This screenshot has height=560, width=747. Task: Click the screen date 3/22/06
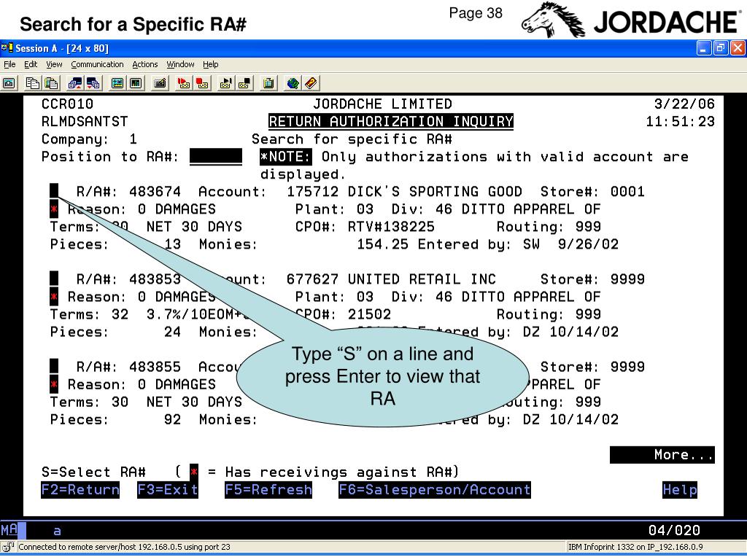684,104
